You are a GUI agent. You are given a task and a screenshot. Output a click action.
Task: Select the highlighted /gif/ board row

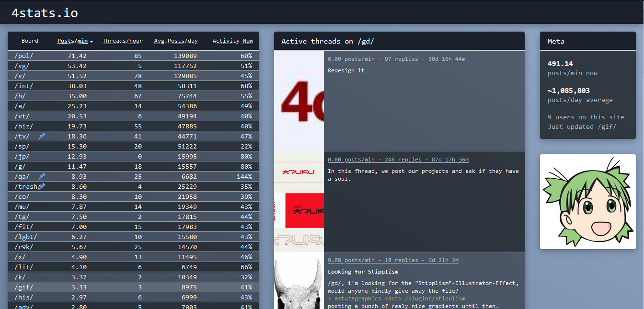pos(133,287)
